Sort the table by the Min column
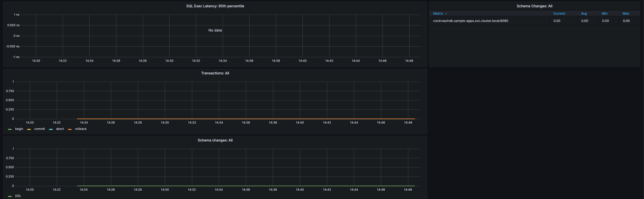Screen dimensions: 644x199 pos(604,14)
